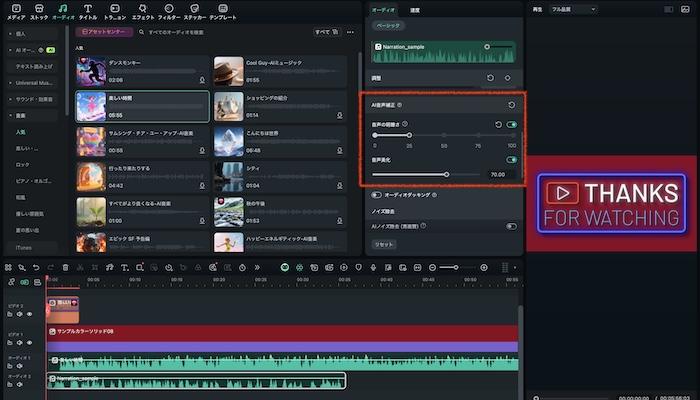This screenshot has height=400, width=700.
Task: Open the three-dot more options menu
Action: pos(350,32)
